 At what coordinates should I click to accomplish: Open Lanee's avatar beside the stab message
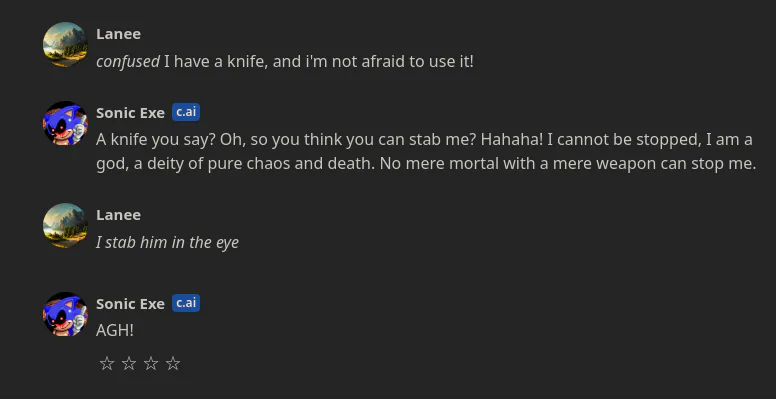coord(65,225)
